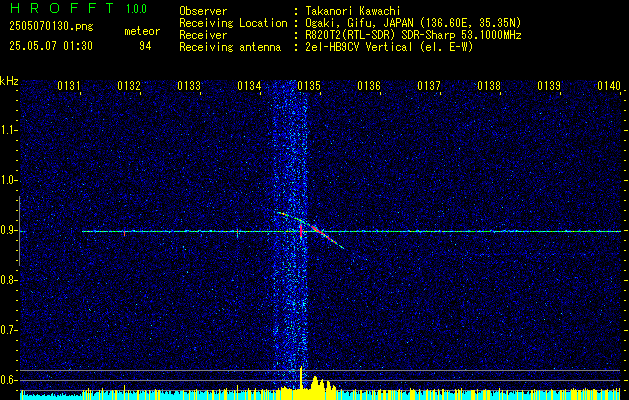The width and height of the screenshot is (629, 400).
Task: Select Ogaki, Gifu, JAPAN location text
Action: click(x=413, y=23)
